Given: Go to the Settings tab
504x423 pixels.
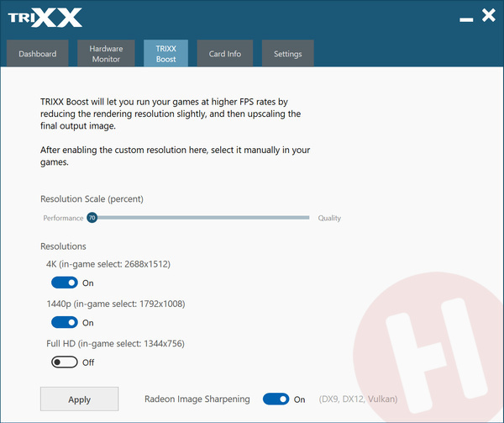Looking at the screenshot, I should point(287,53).
